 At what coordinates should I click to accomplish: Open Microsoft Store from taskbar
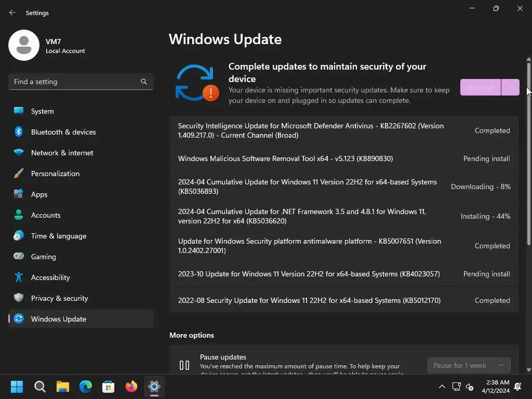[x=108, y=387]
